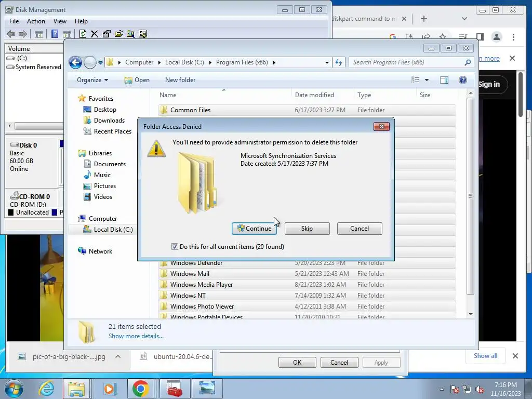This screenshot has width=532, height=399.
Task: Select the diskpart command Chrome tab
Action: [x=365, y=19]
